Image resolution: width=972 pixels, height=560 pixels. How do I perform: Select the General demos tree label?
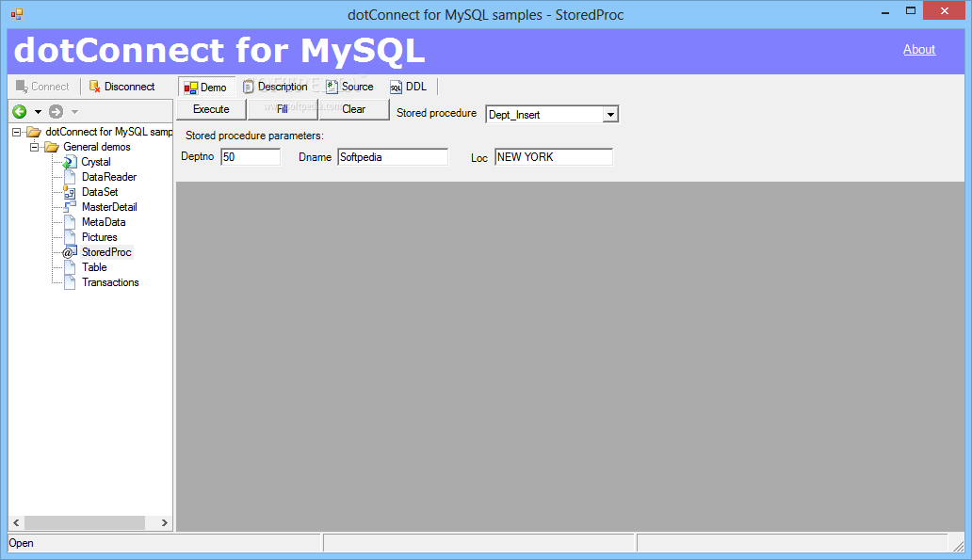pyautogui.click(x=97, y=147)
